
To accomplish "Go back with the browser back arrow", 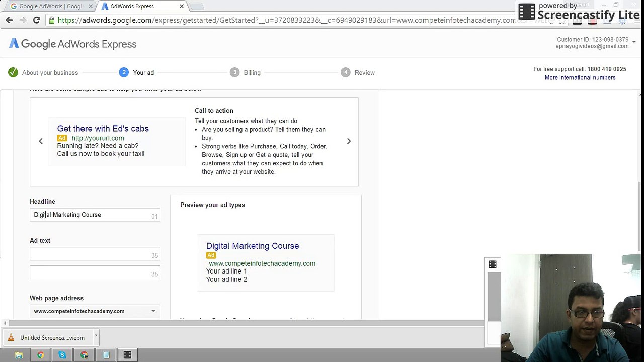I will (x=9, y=20).
